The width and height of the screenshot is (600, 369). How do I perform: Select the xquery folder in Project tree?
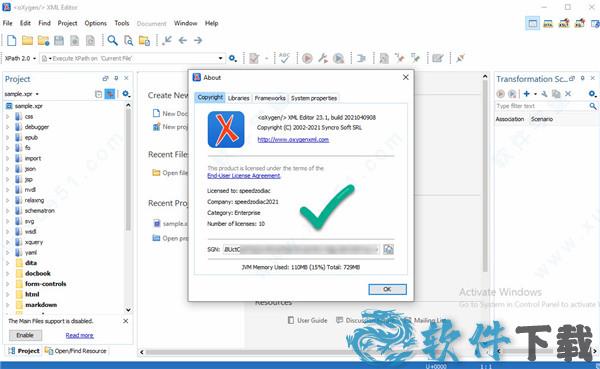[x=34, y=242]
